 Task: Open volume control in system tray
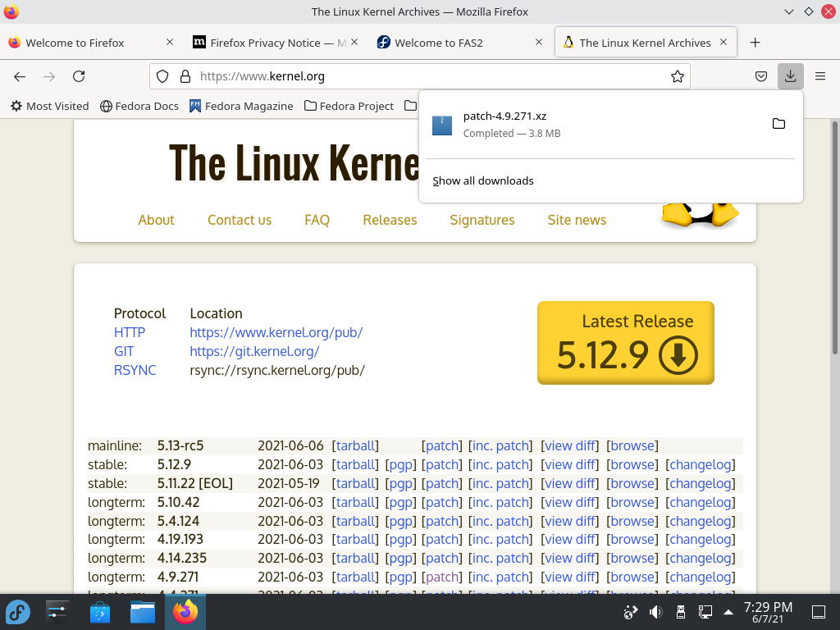pyautogui.click(x=655, y=612)
